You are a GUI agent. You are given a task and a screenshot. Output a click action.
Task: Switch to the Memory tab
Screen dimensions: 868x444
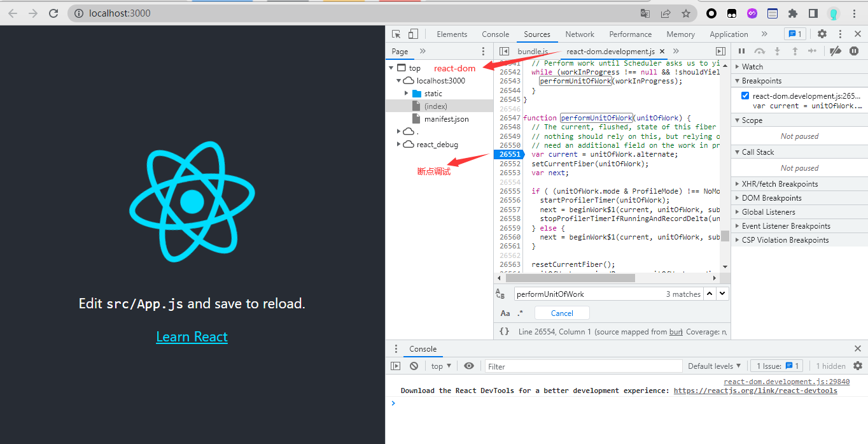point(681,34)
